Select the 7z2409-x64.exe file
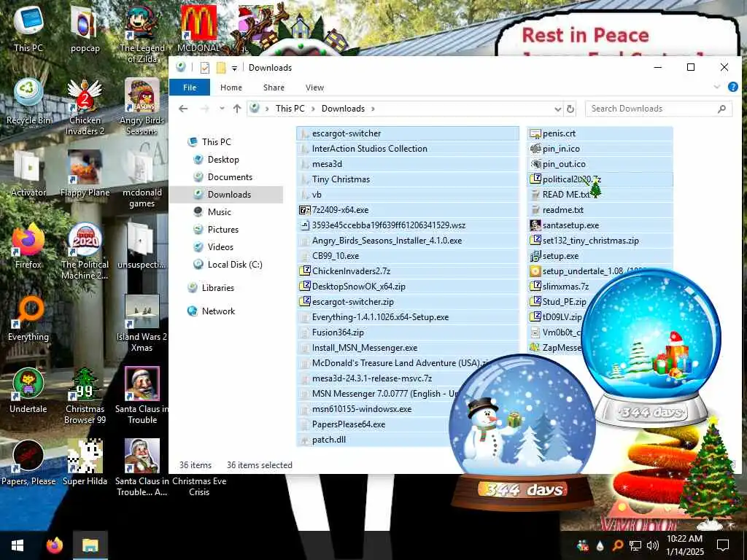Viewport: 747px width, 560px height. pyautogui.click(x=408, y=210)
